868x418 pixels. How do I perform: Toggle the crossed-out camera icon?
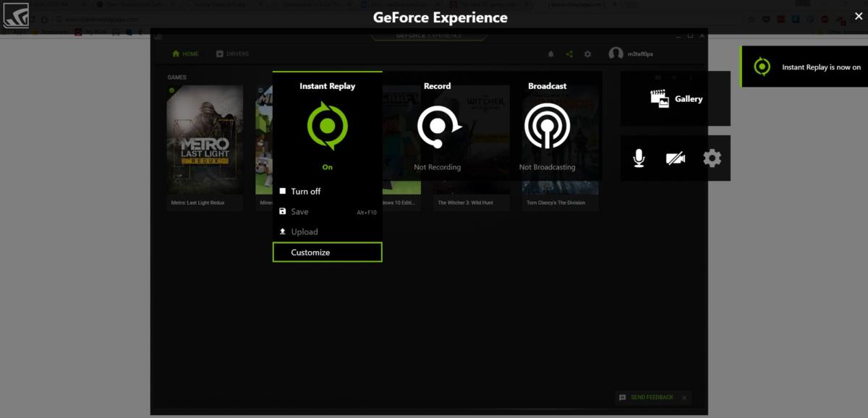click(x=676, y=158)
